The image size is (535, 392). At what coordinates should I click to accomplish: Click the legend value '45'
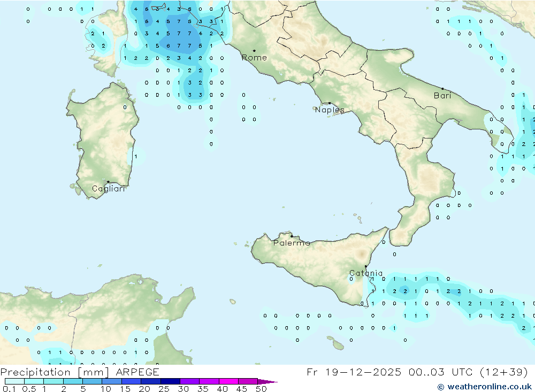click(x=242, y=389)
